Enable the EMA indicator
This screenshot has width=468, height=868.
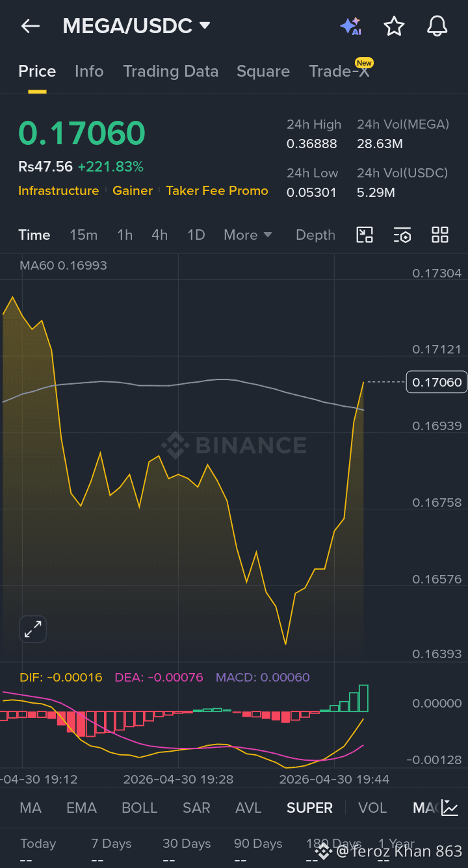coord(82,808)
